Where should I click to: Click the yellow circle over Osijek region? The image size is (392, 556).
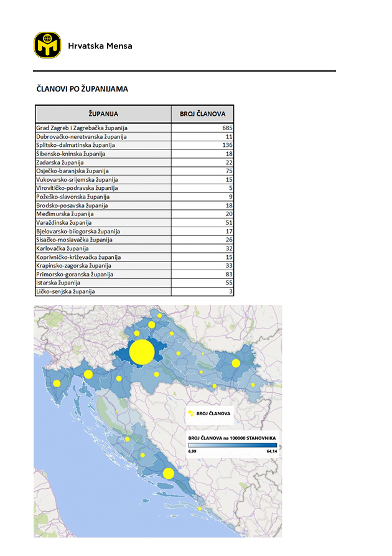236,363
